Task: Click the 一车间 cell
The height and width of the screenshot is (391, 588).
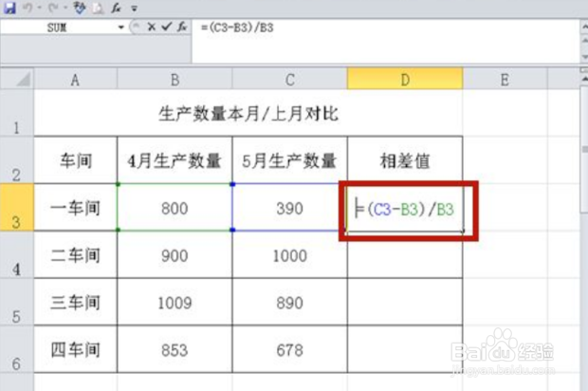Action: 76,208
